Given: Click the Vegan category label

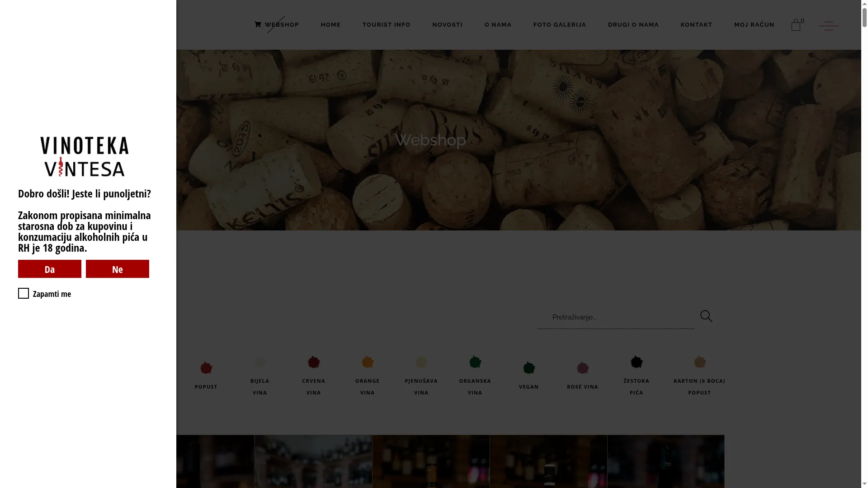Looking at the screenshot, I should coord(529,387).
